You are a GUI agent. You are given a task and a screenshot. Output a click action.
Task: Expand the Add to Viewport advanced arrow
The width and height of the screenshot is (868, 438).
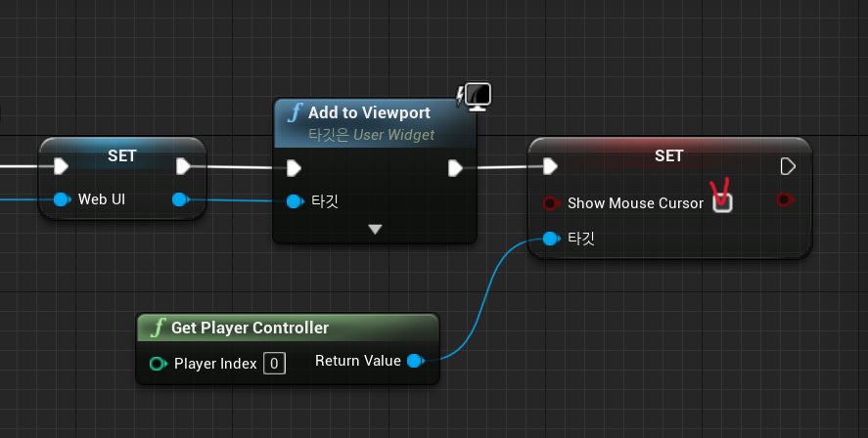[375, 229]
